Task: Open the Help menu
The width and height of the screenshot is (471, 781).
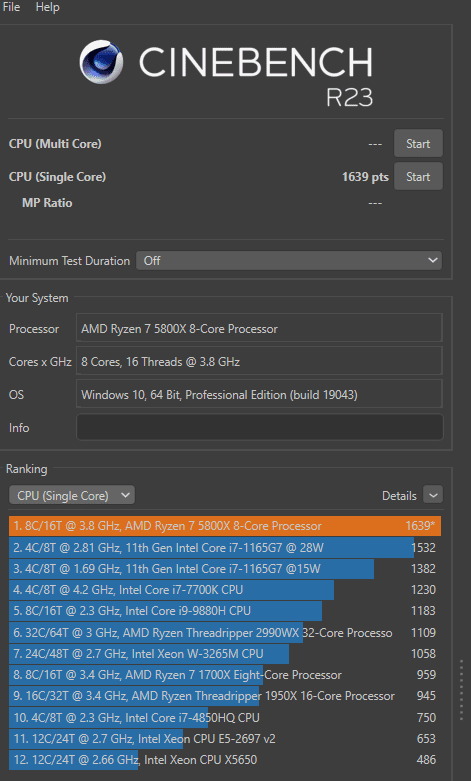Action: (x=47, y=7)
